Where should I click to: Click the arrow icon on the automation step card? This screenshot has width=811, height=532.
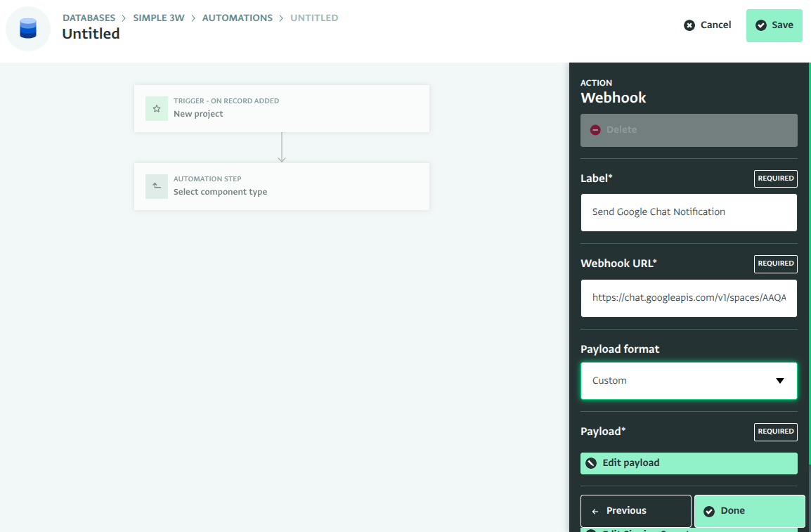157,186
